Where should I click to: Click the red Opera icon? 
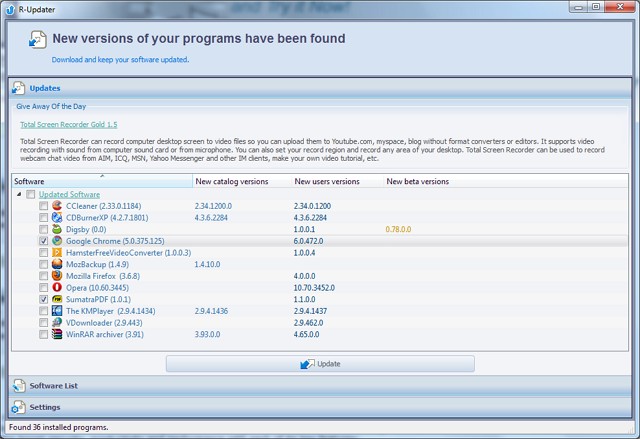click(57, 288)
